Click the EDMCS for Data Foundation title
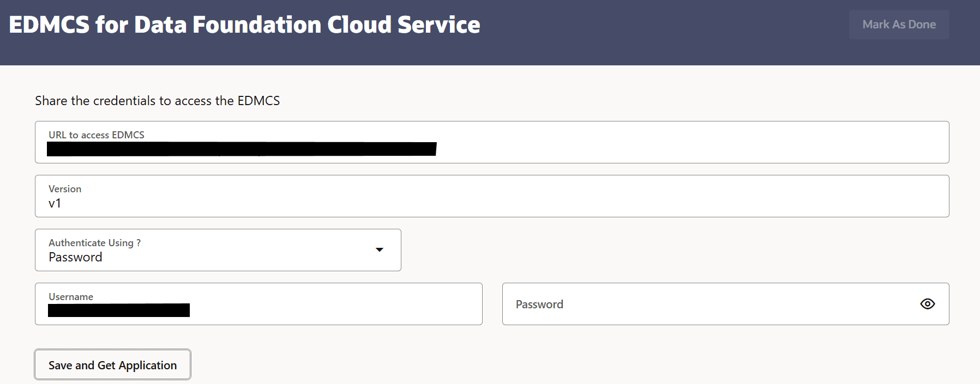Screen dimensions: 980x384 [x=244, y=25]
